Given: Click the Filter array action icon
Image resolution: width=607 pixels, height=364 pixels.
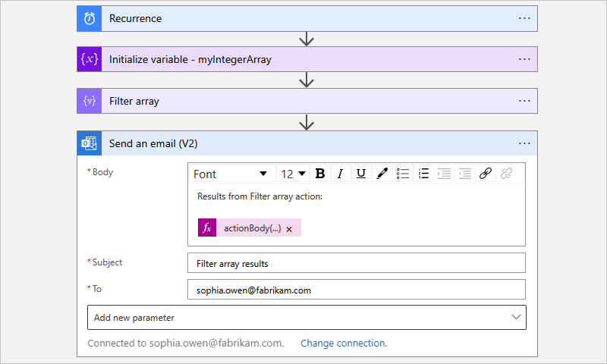Looking at the screenshot, I should [x=89, y=101].
